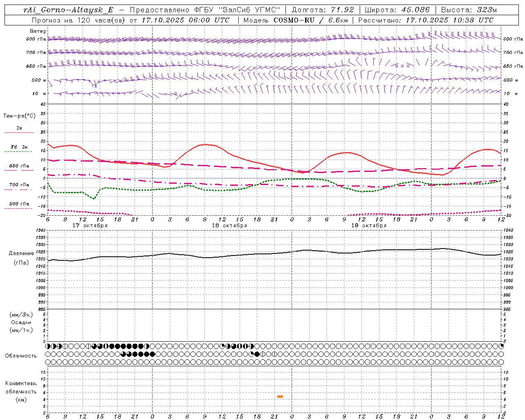Screen dimensions: 525x420
Task: Select the Высота: 323м field
Action: [x=469, y=10]
